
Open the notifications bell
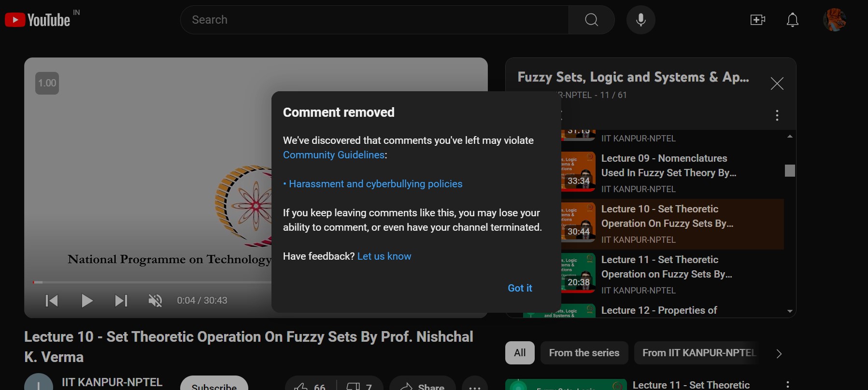(793, 20)
